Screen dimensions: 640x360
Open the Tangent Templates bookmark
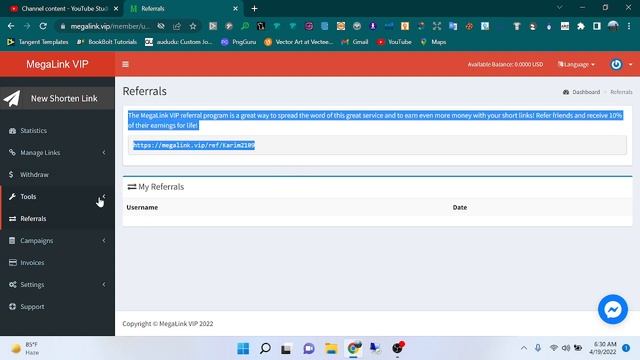tap(38, 42)
